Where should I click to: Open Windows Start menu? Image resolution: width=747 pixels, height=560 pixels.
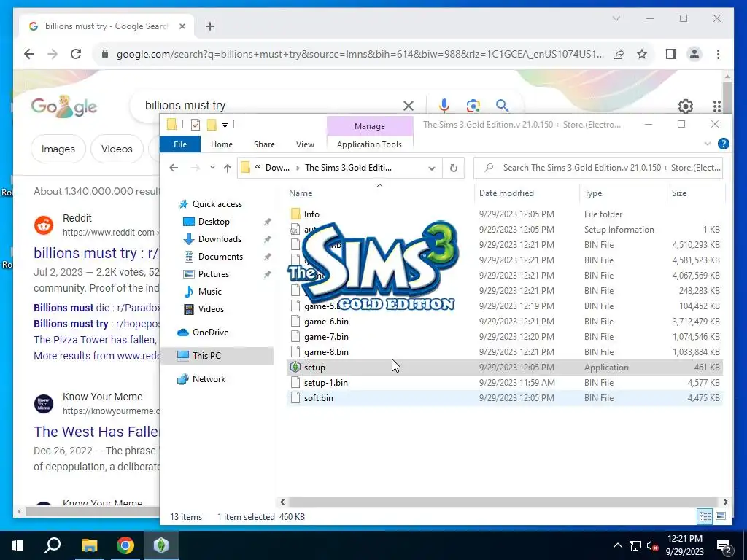(18, 545)
